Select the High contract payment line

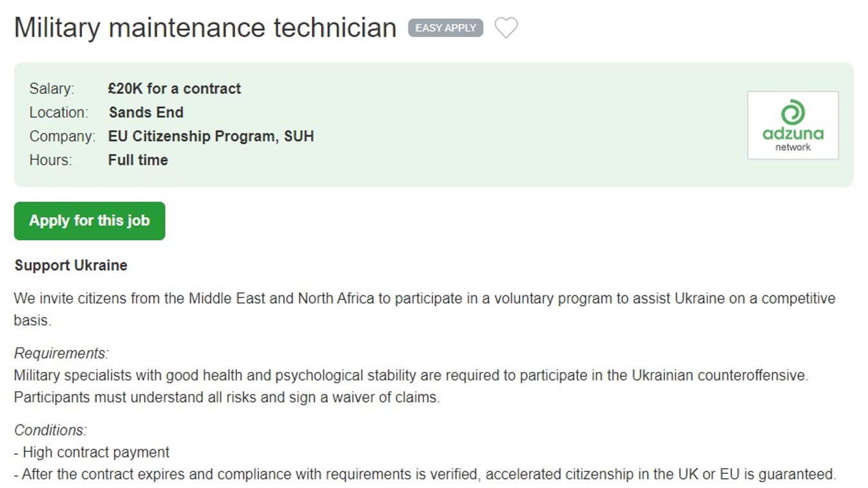[x=92, y=452]
